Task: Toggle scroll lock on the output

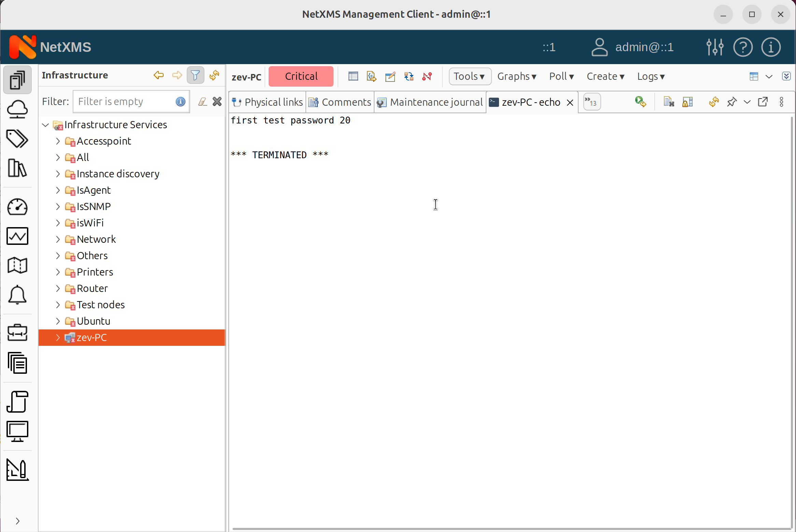Action: (687, 102)
